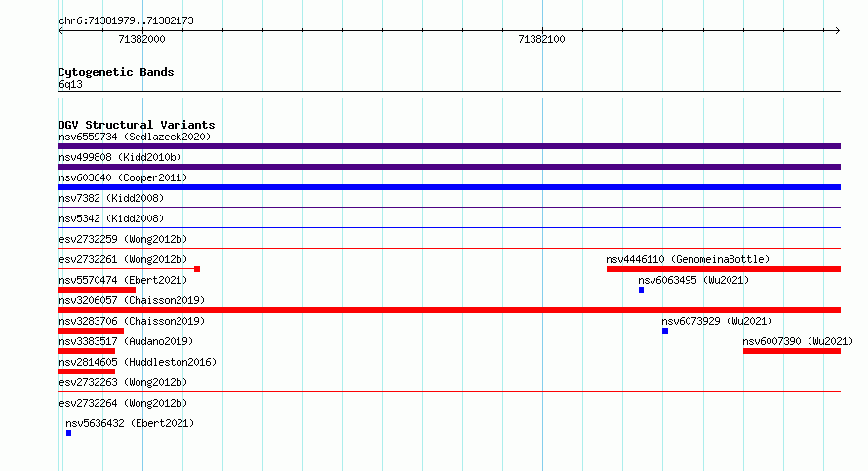Click the chr6:71381979..71382173 coordinate label

(x=126, y=20)
